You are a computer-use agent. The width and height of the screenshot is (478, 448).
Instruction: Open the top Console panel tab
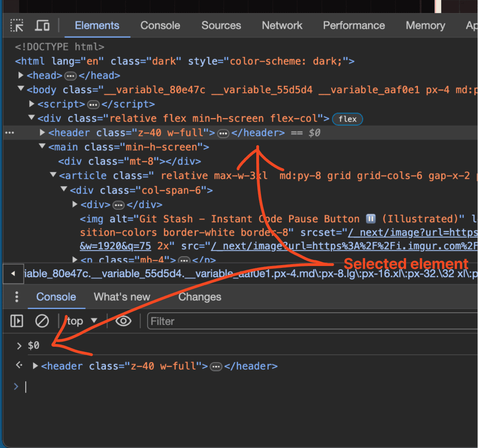point(160,26)
